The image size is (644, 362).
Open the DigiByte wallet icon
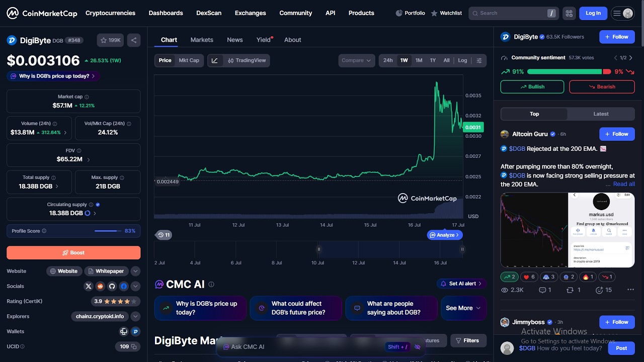tap(135, 331)
